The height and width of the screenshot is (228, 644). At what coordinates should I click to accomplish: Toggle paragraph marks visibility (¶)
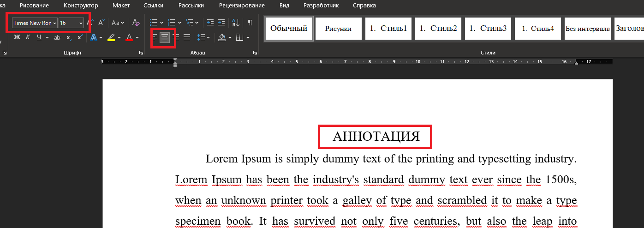(250, 23)
